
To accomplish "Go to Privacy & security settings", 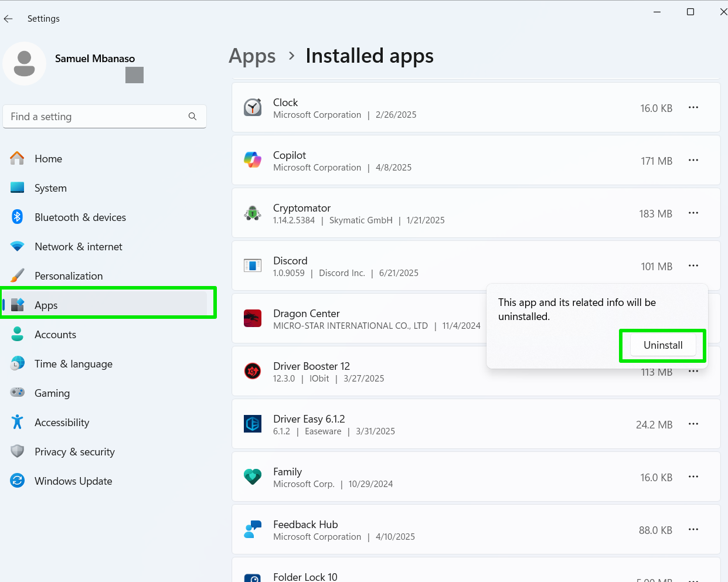I will (x=74, y=452).
